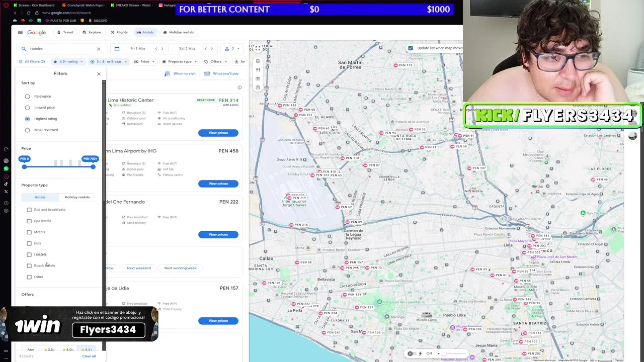
Task: View prices for the PEN 157 hotel
Action: pyautogui.click(x=218, y=321)
